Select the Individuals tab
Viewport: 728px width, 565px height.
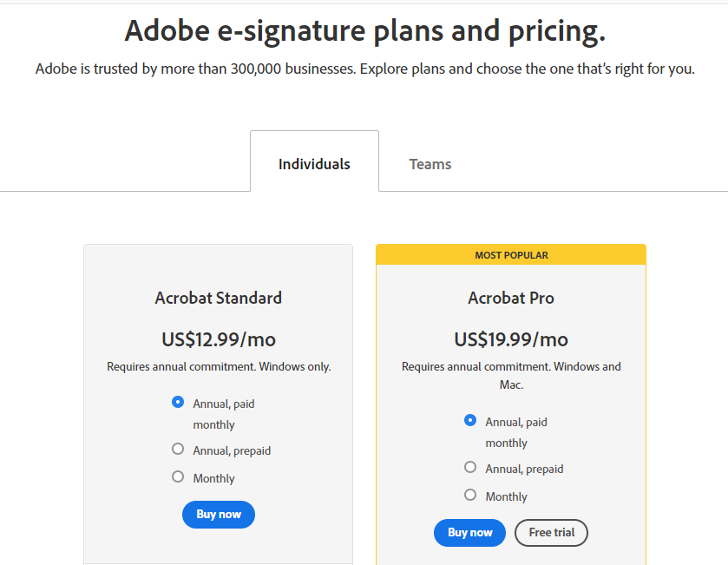pos(314,163)
